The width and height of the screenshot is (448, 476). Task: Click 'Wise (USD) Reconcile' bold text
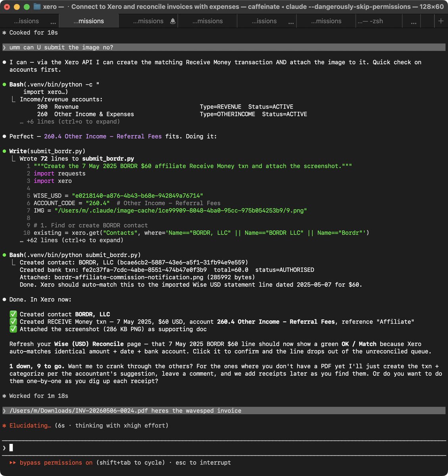pos(89,344)
